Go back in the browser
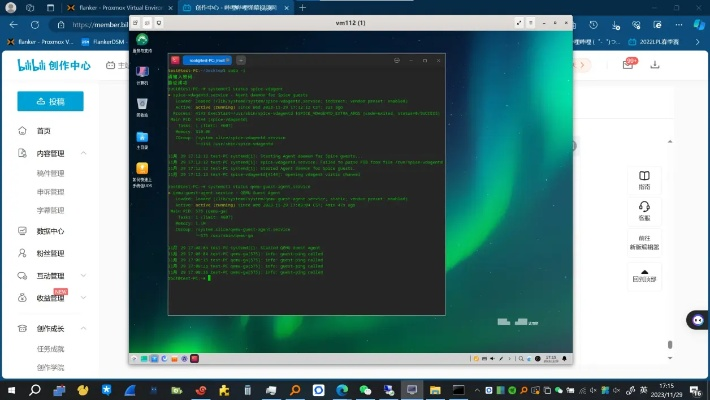 tap(13, 26)
